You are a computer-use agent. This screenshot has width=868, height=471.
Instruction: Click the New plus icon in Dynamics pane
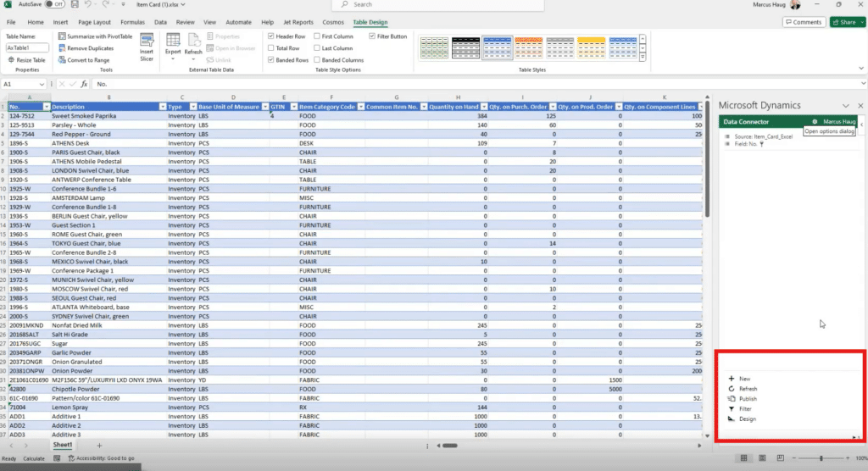[x=732, y=379]
